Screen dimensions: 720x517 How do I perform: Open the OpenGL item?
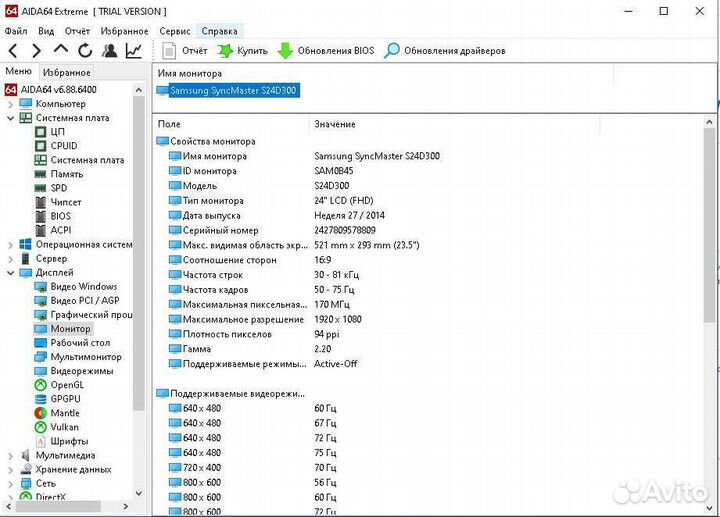tap(67, 385)
